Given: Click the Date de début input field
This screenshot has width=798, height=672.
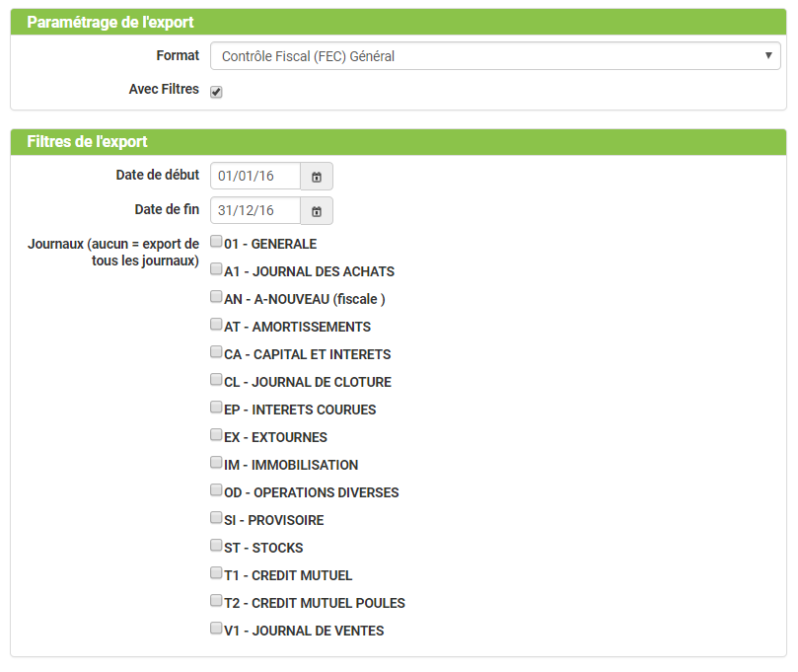Looking at the screenshot, I should pyautogui.click(x=255, y=176).
